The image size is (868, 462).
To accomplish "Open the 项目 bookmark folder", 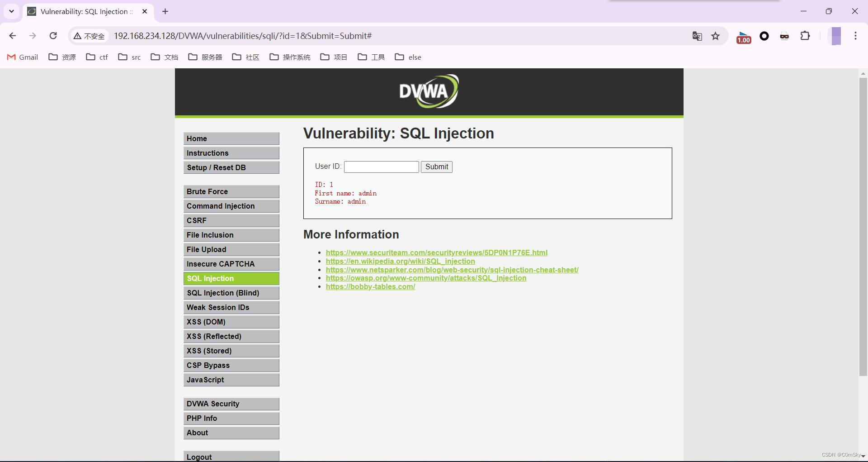I will pyautogui.click(x=334, y=57).
